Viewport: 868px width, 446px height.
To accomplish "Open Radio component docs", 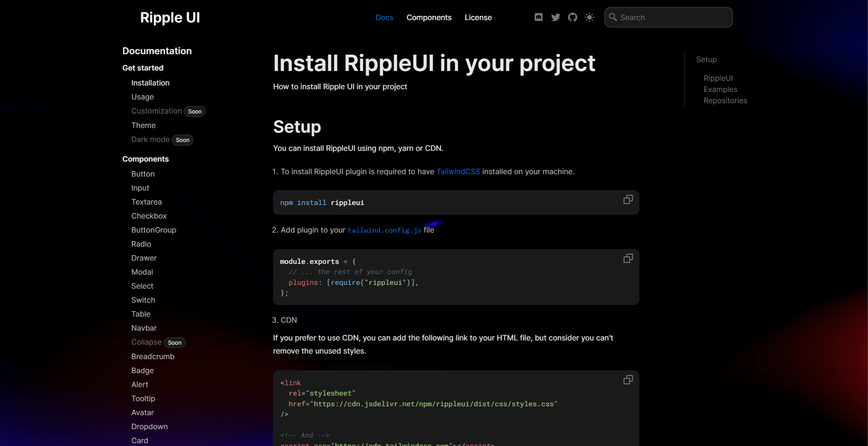I will 141,244.
